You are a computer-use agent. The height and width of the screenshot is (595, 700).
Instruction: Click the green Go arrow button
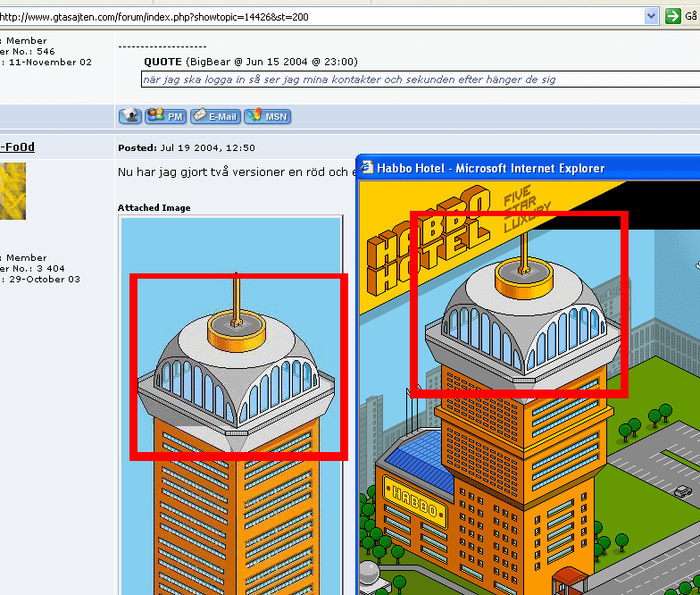click(673, 16)
